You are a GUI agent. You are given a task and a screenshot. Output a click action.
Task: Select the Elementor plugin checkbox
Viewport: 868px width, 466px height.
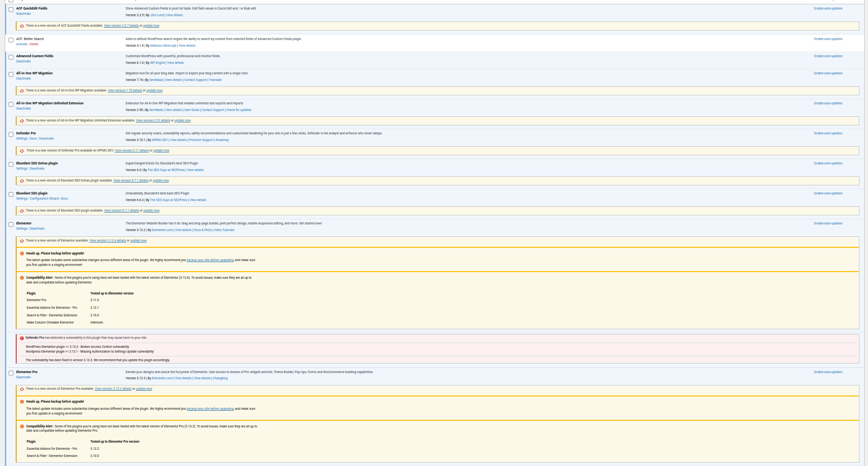click(x=11, y=224)
